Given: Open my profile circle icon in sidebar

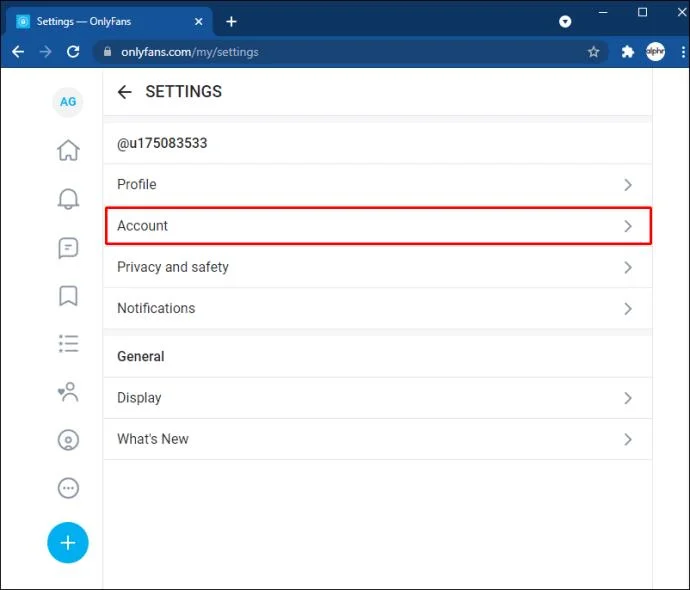Looking at the screenshot, I should pos(68,440).
